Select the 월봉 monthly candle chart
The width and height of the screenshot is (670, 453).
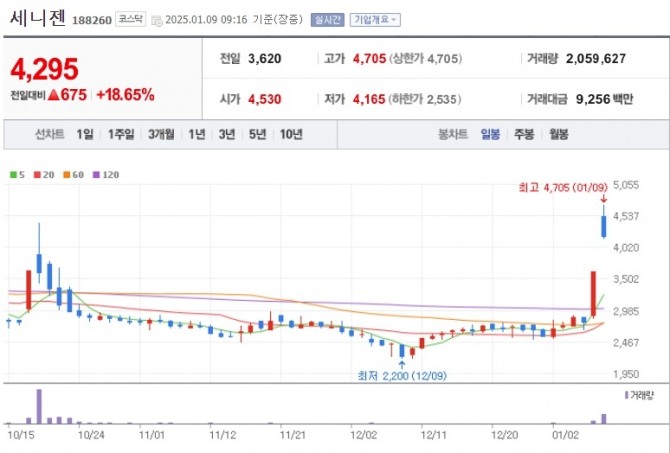pyautogui.click(x=558, y=134)
